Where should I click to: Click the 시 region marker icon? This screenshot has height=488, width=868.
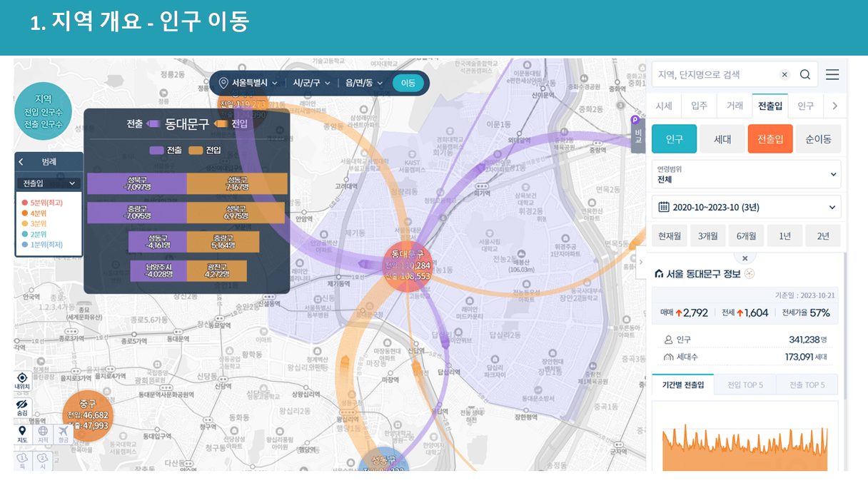[43, 460]
